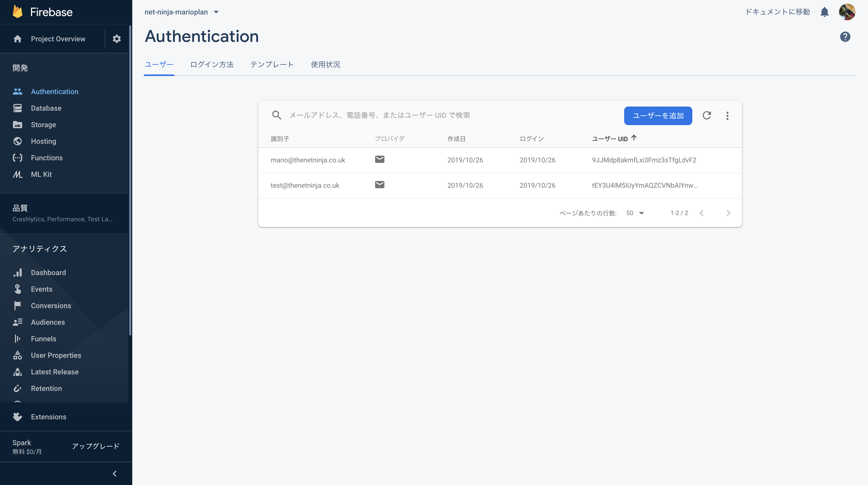Click the アップグレード upgrade link

(96, 446)
